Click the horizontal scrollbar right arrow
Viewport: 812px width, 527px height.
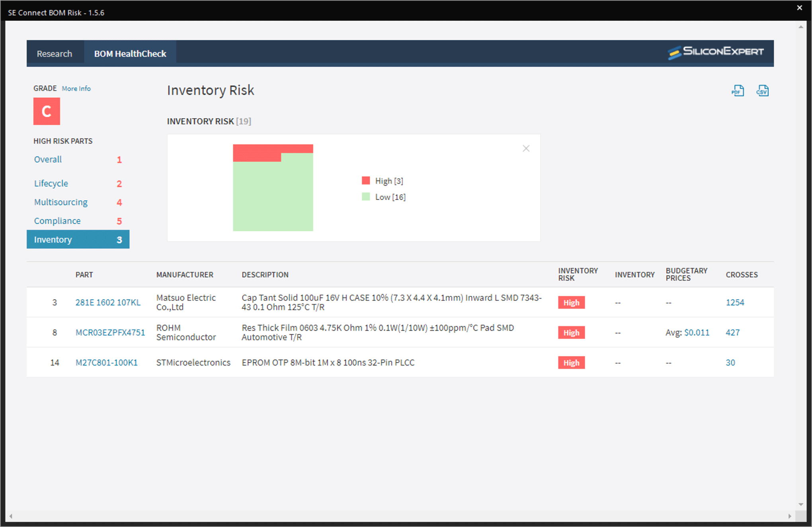(x=790, y=516)
